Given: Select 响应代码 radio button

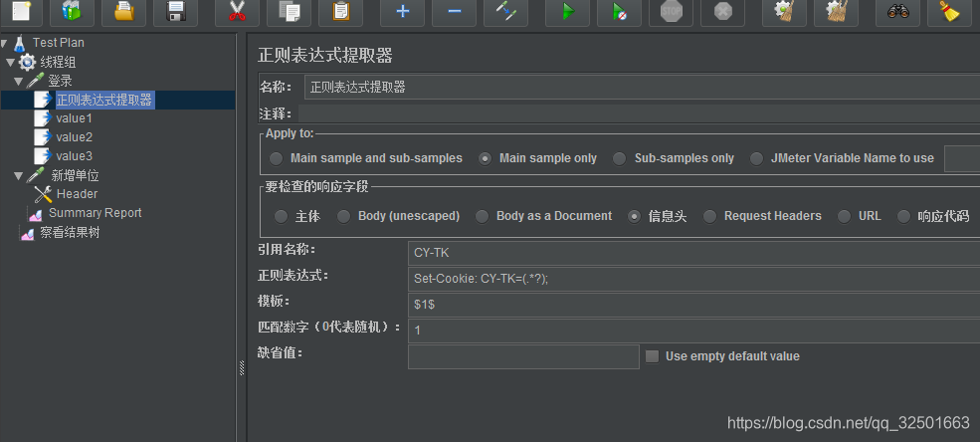Looking at the screenshot, I should [903, 216].
